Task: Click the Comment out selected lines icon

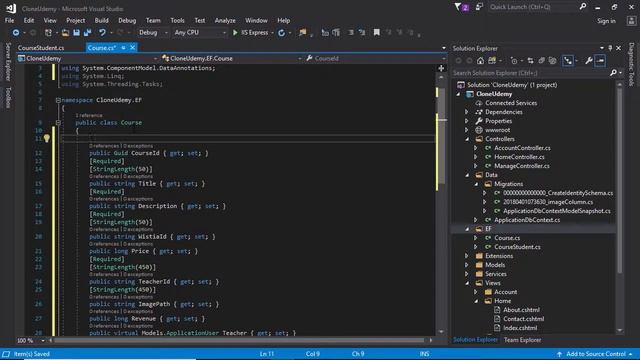Action: (325, 33)
